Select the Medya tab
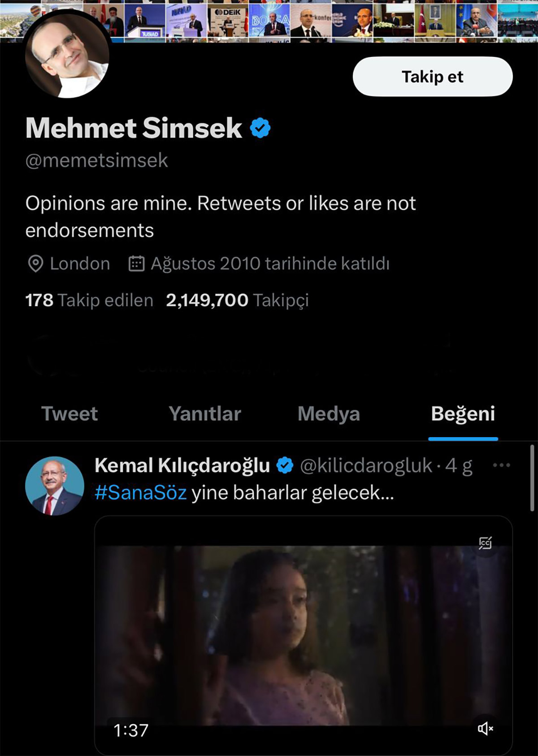538x756 pixels. (329, 414)
